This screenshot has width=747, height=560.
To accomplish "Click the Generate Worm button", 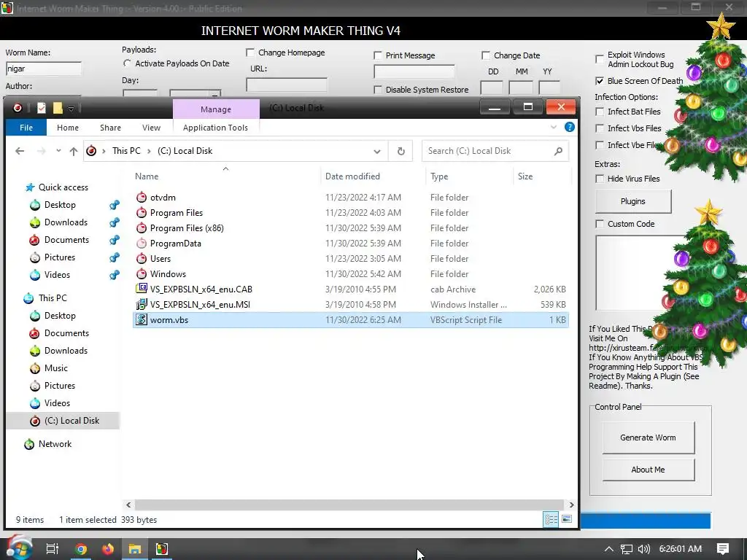I will pos(648,437).
